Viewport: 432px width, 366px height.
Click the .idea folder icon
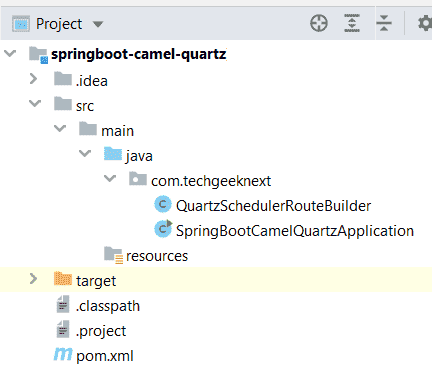coord(63,79)
